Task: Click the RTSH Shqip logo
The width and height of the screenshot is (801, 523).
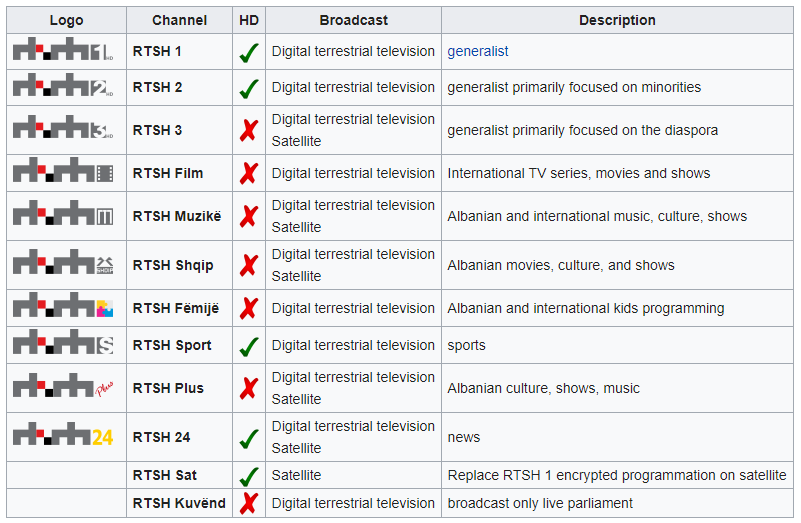Action: pos(63,263)
